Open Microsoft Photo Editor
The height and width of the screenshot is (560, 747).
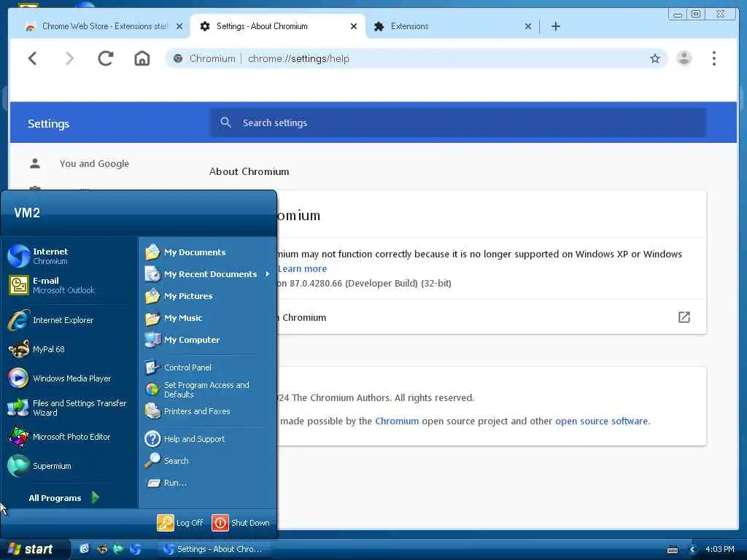69,437
